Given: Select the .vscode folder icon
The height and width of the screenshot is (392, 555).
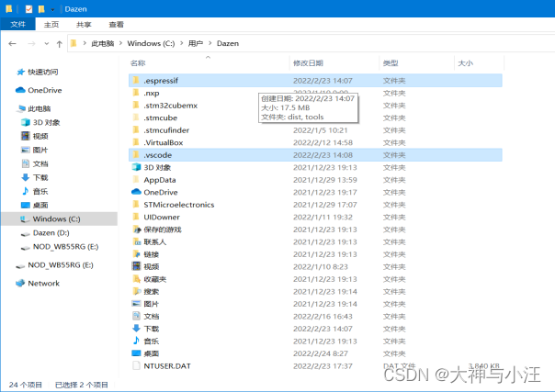Looking at the screenshot, I should pos(136,155).
